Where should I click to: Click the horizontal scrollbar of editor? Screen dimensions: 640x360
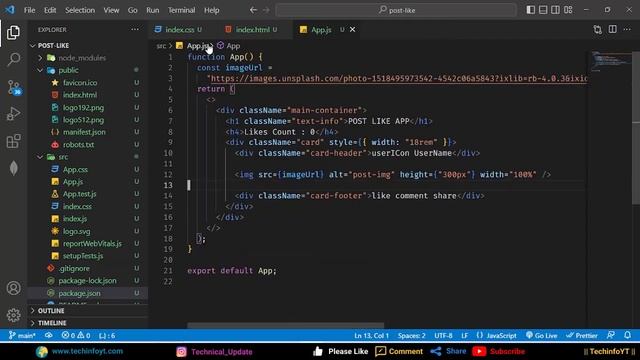pos(285,326)
